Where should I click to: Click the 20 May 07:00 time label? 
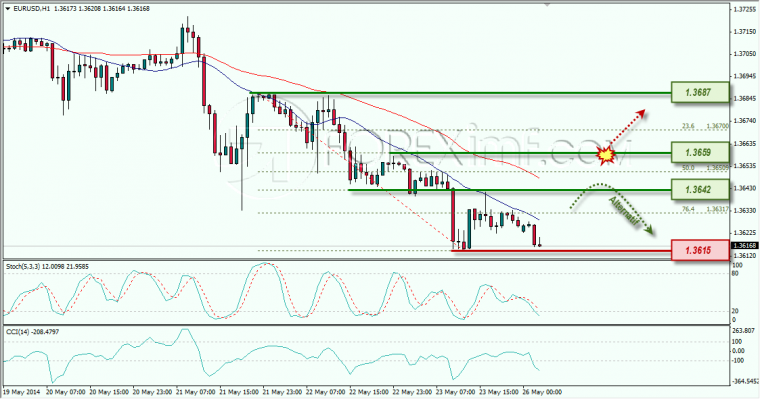66,392
